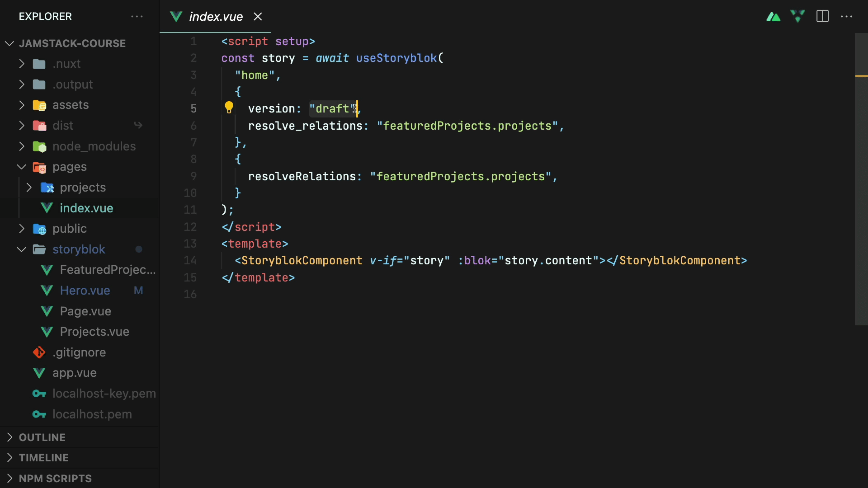Click the Vue Volar icon in toolbar
The height and width of the screenshot is (488, 868).
(x=797, y=16)
